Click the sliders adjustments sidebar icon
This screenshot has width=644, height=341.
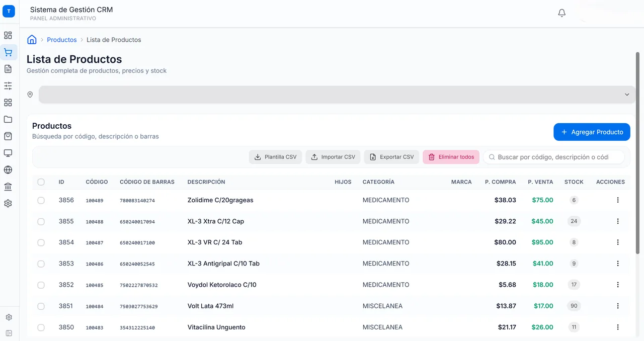pos(8,86)
